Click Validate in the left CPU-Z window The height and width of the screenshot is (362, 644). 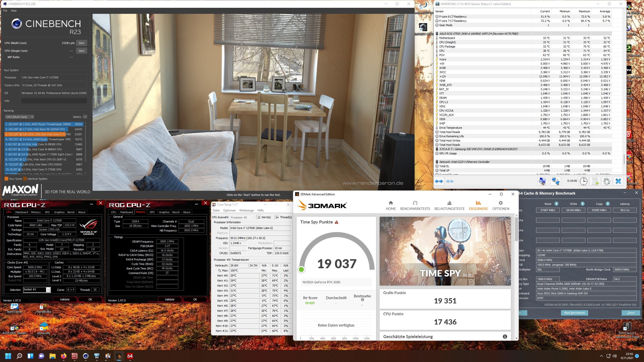click(x=65, y=299)
